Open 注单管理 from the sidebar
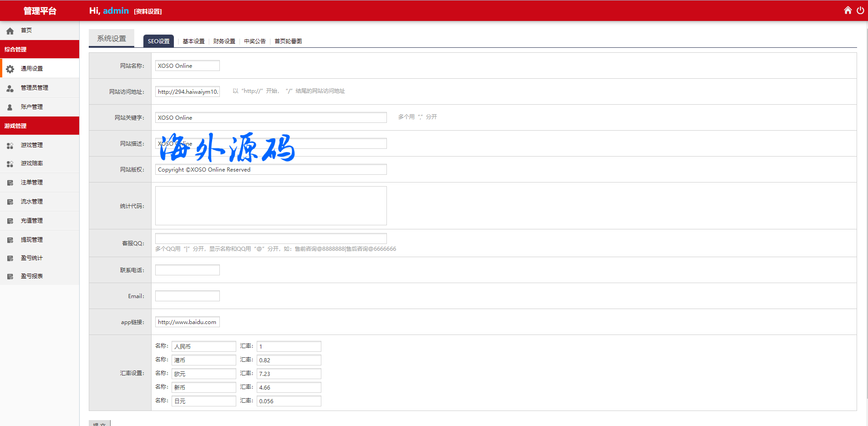 pos(32,183)
